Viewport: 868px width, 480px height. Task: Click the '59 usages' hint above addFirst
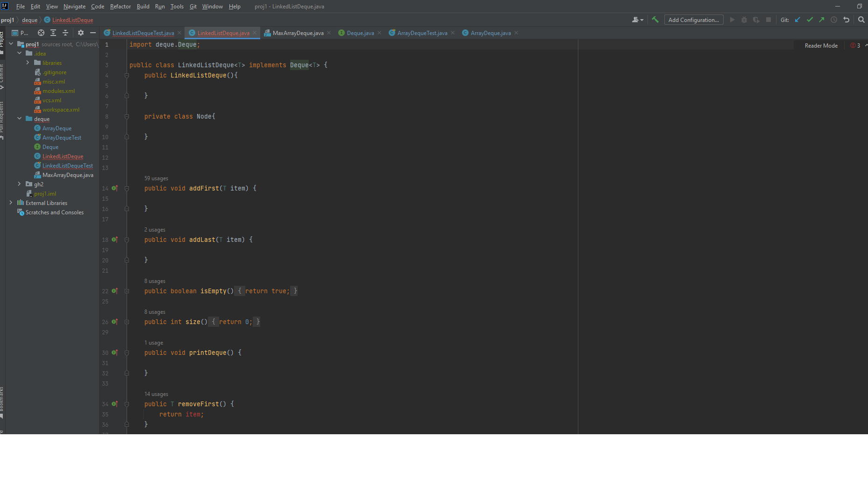156,178
